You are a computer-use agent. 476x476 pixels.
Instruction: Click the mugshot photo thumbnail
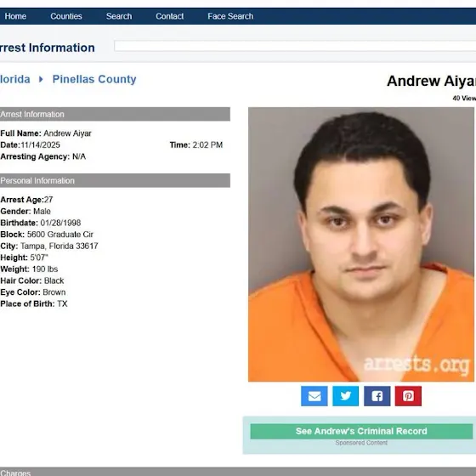tap(361, 245)
